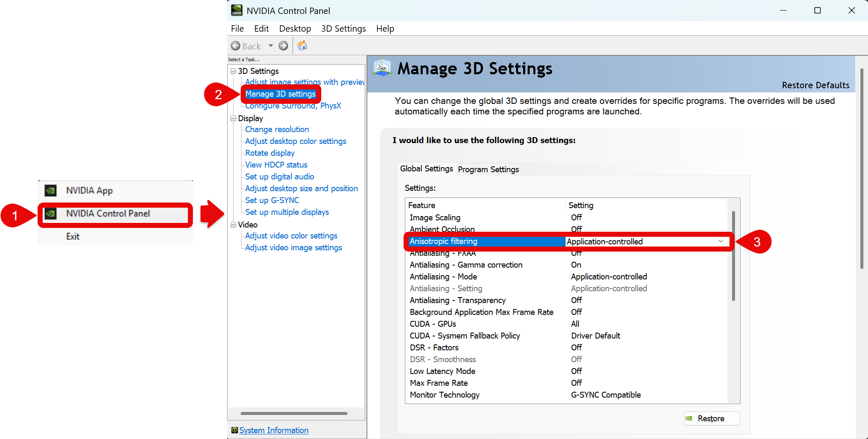
Task: Select the CUDA - GPUs row
Action: tap(566, 324)
